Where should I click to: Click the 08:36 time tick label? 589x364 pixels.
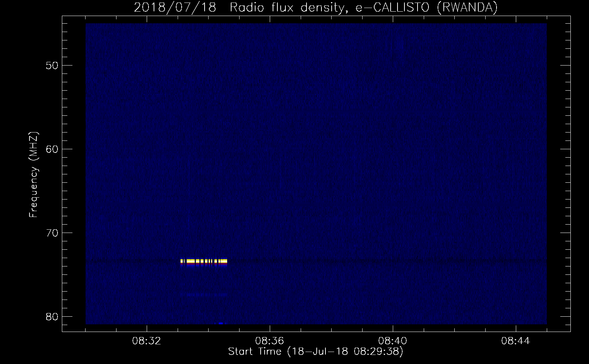270,341
